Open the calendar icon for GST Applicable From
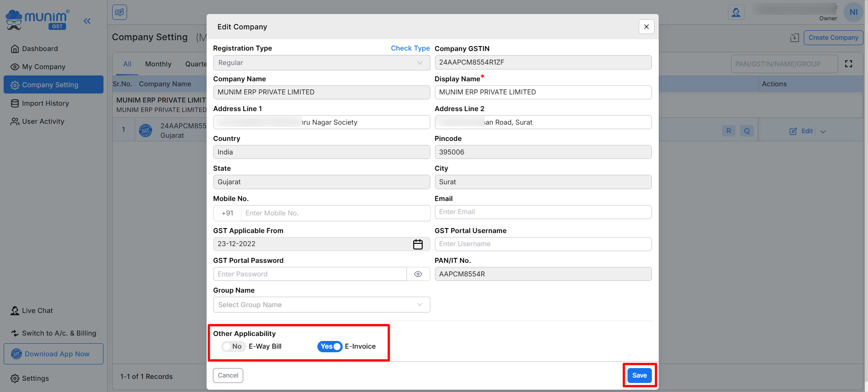Viewport: 868px width, 392px height. pyautogui.click(x=418, y=244)
